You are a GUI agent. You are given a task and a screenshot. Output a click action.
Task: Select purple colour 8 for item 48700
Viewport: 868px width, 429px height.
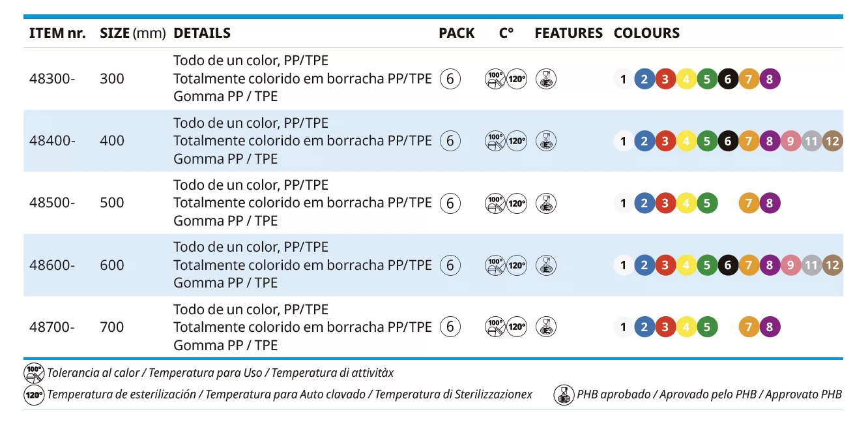click(x=770, y=327)
